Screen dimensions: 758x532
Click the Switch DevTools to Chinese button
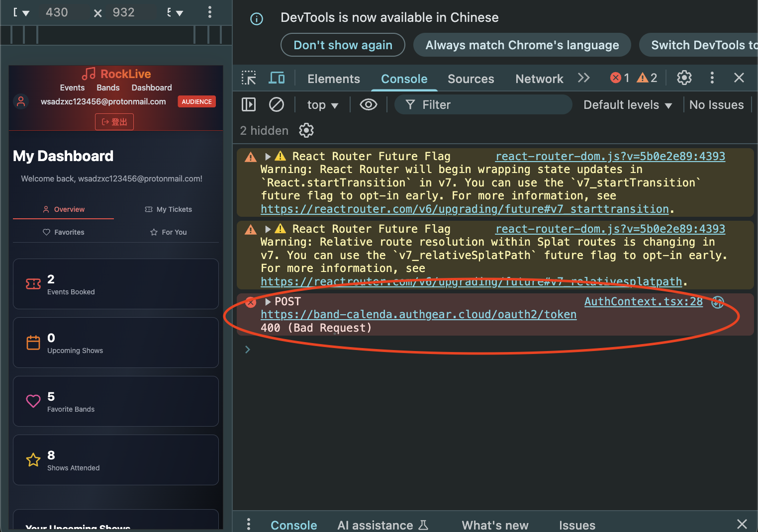tap(698, 45)
